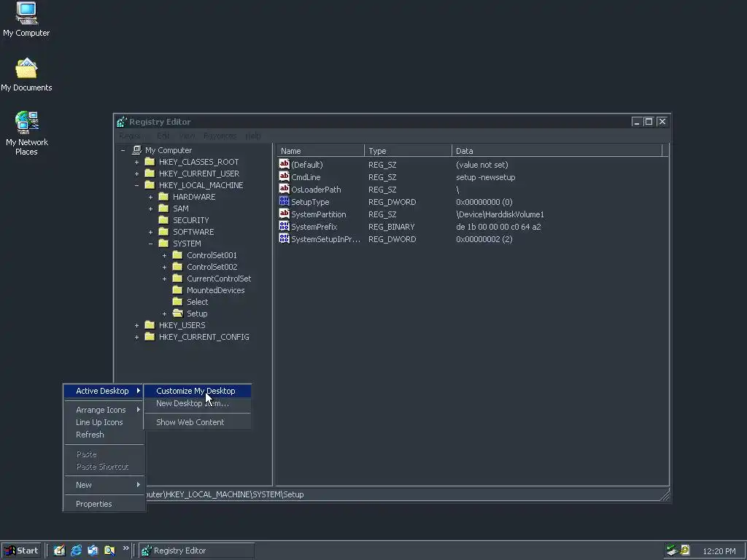Click the OsLoaderPath string value icon
Viewport: 747px width, 560px height.
(284, 189)
